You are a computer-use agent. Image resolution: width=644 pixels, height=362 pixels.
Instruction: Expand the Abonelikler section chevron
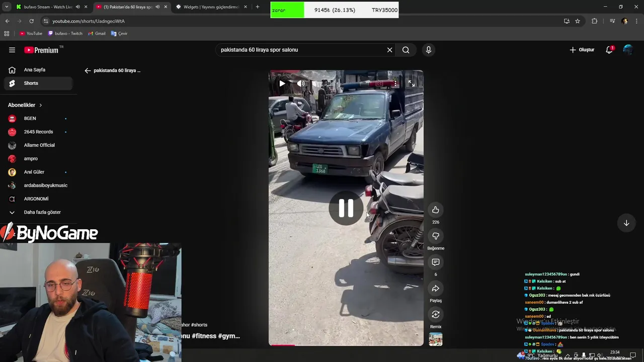41,105
